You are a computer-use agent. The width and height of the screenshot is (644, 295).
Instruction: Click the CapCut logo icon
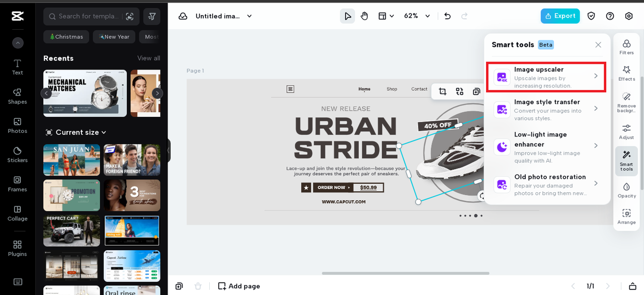coord(18,16)
